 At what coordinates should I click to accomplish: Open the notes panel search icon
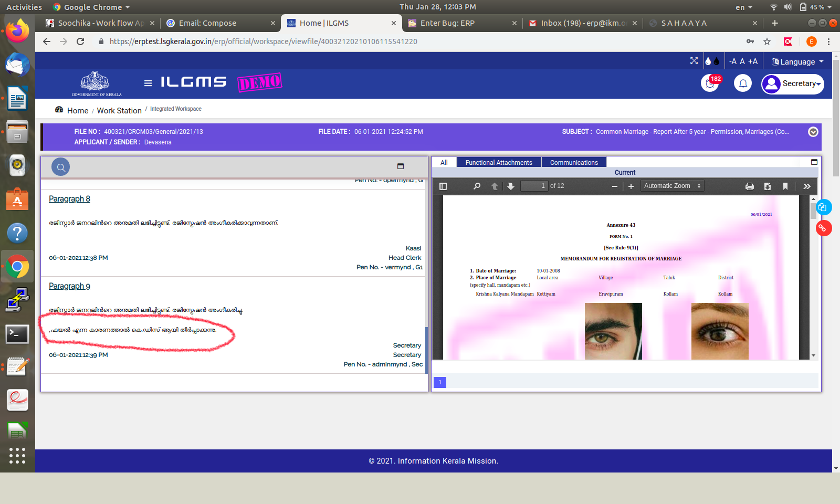pos(61,167)
